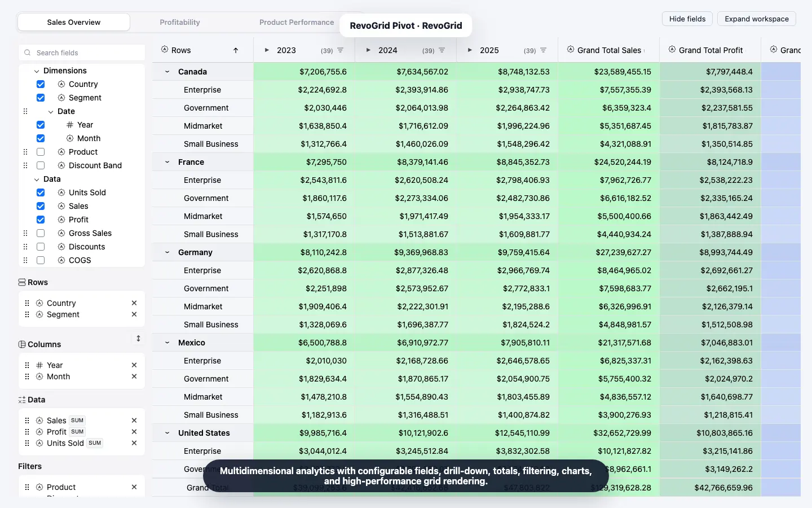Remove Year from the Columns zone
812x508 pixels.
click(x=134, y=365)
